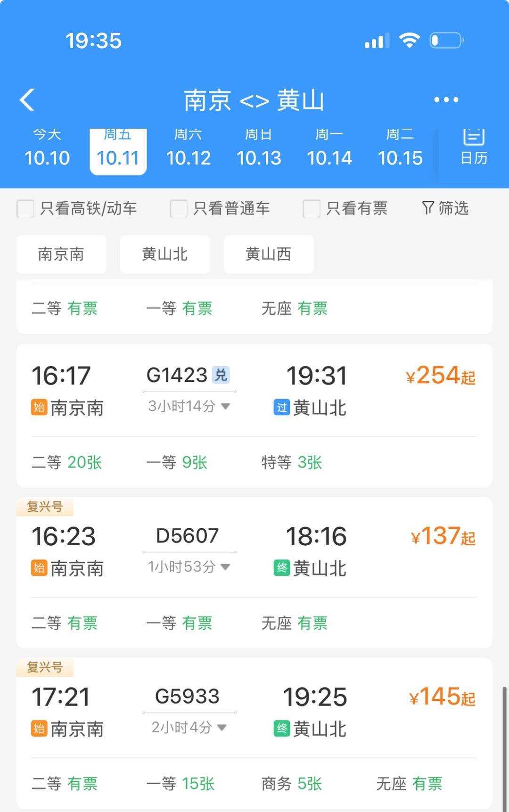Open the 日历 calendar icon
This screenshot has width=509, height=812.
point(474,147)
